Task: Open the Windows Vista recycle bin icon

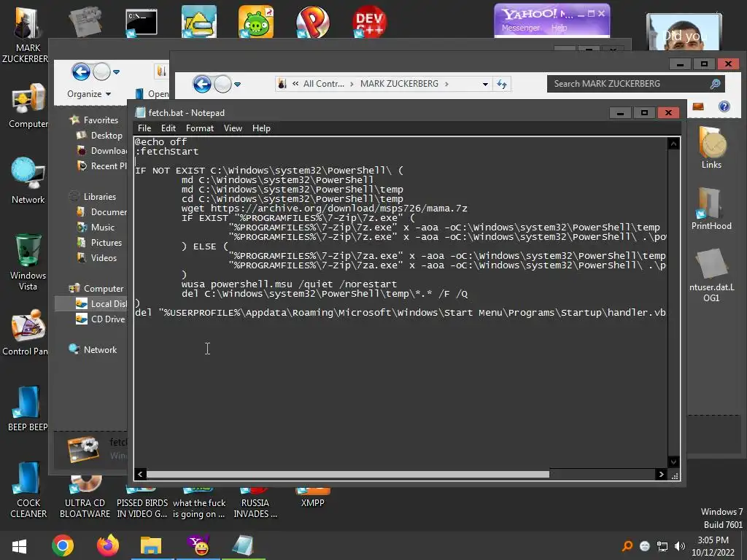Action: (x=28, y=262)
